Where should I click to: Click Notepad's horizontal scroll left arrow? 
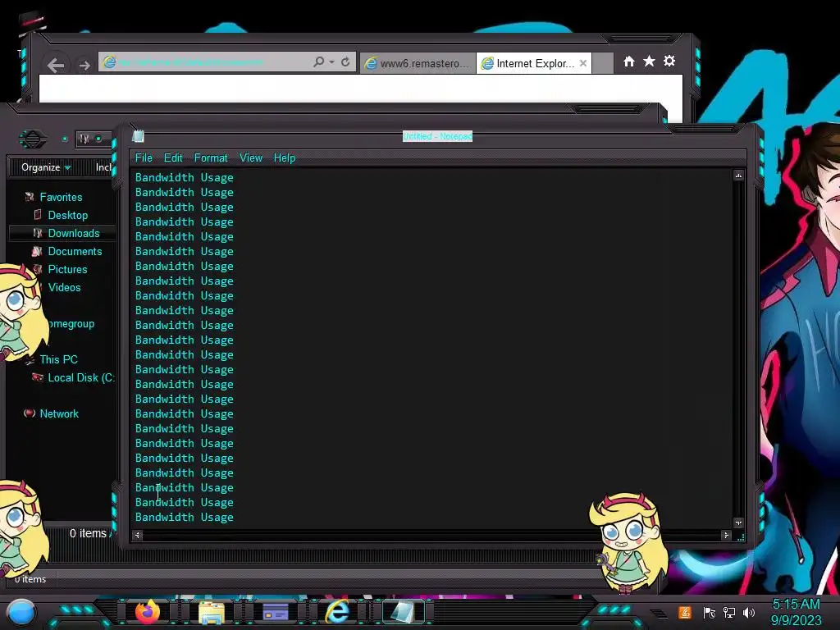[137, 535]
